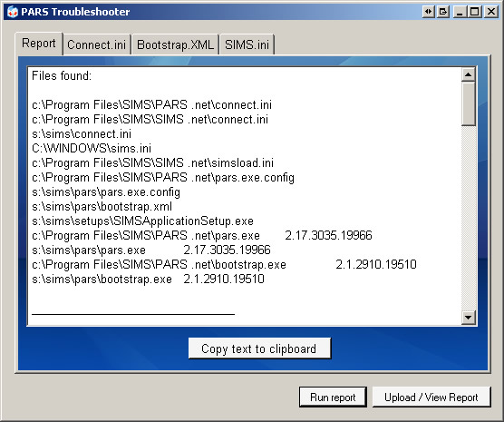Click the s:\sims\pars\bootstrap.xml line in report
The height and width of the screenshot is (422, 504).
(102, 206)
